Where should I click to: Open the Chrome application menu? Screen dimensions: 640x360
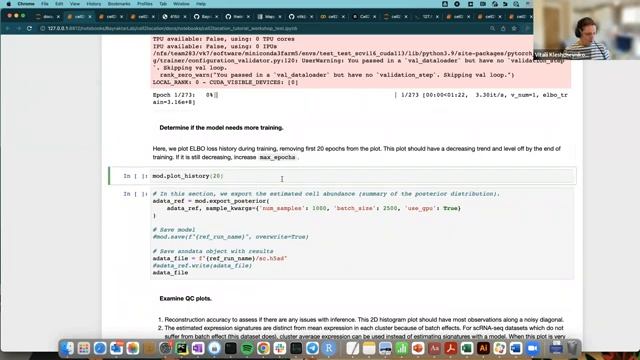point(26,4)
